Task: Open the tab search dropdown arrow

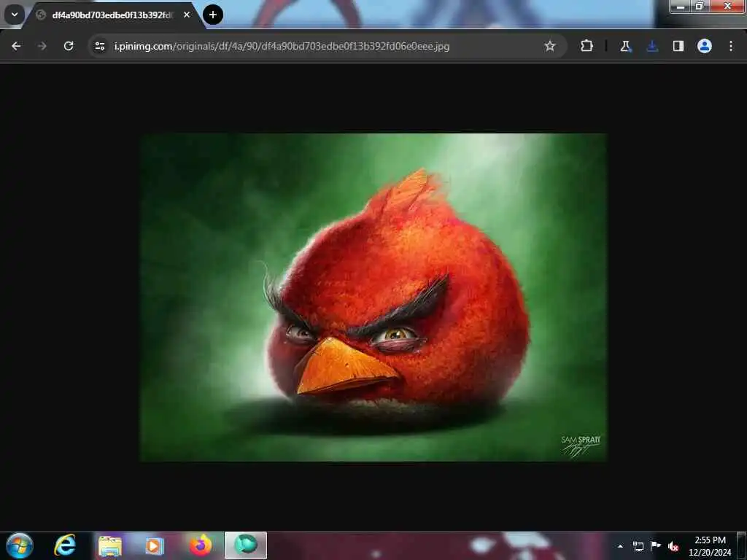Action: [15, 15]
